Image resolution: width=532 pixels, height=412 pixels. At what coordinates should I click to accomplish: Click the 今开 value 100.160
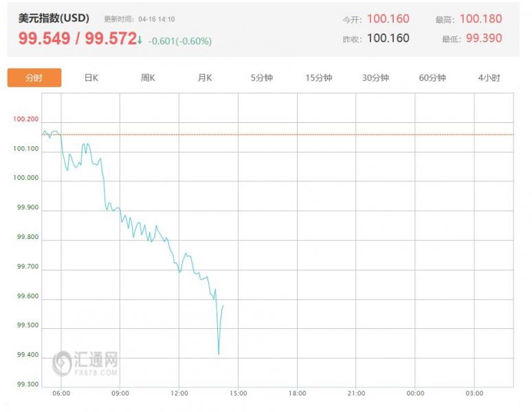coord(388,19)
